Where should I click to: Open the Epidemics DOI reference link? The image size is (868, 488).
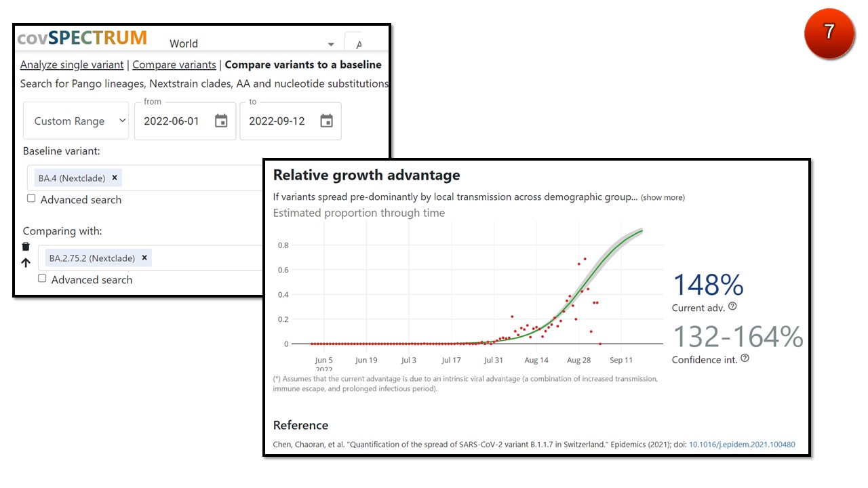742,445
